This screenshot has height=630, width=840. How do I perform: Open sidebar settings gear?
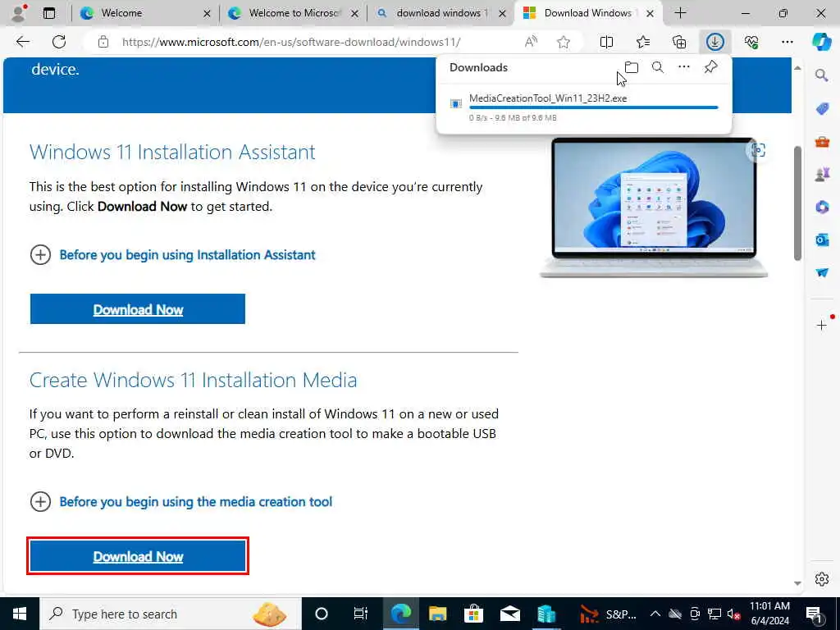coord(822,579)
